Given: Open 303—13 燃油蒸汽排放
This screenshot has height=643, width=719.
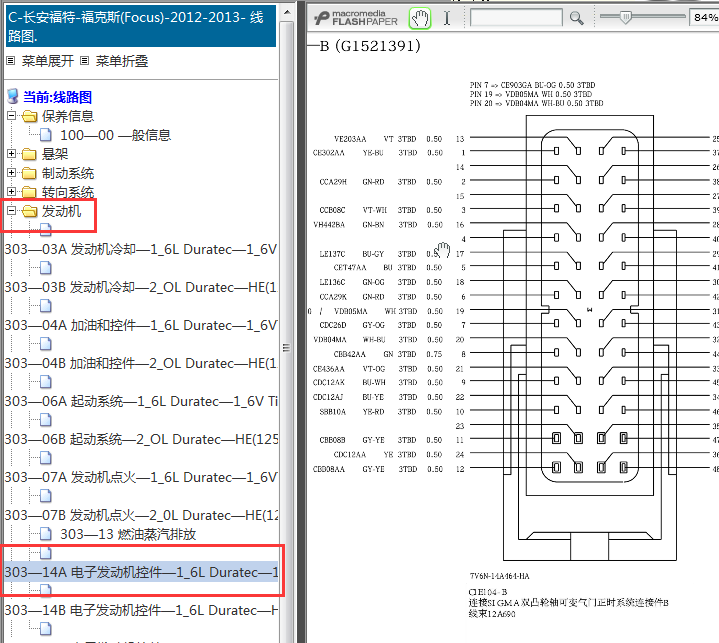Looking at the screenshot, I should pos(128,534).
